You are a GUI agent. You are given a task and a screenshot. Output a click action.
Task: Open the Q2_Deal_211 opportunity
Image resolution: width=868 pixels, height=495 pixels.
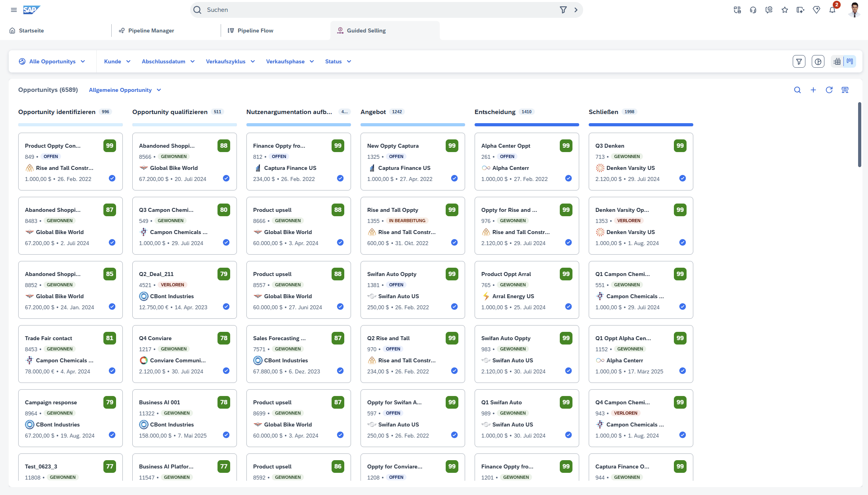coord(185,290)
